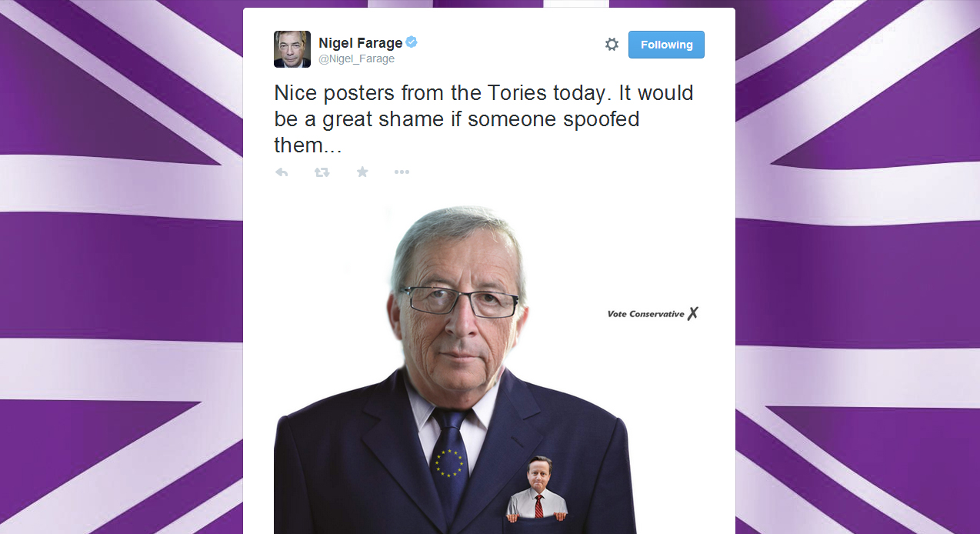Open the Nigel Farage display name link
Screen dimensions: 980x534
point(361,43)
